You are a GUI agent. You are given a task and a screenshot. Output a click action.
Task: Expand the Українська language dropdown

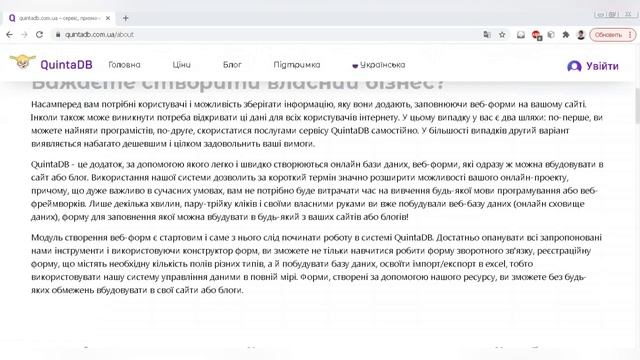tap(379, 65)
